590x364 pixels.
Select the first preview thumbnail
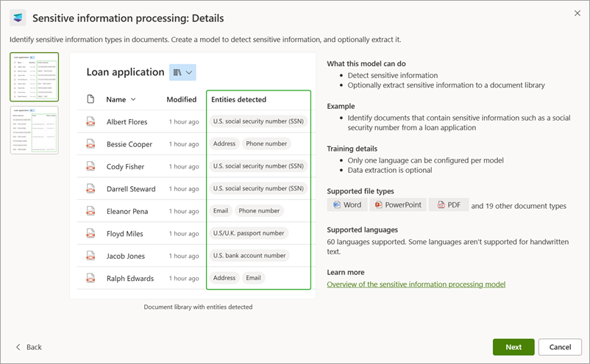pyautogui.click(x=35, y=77)
